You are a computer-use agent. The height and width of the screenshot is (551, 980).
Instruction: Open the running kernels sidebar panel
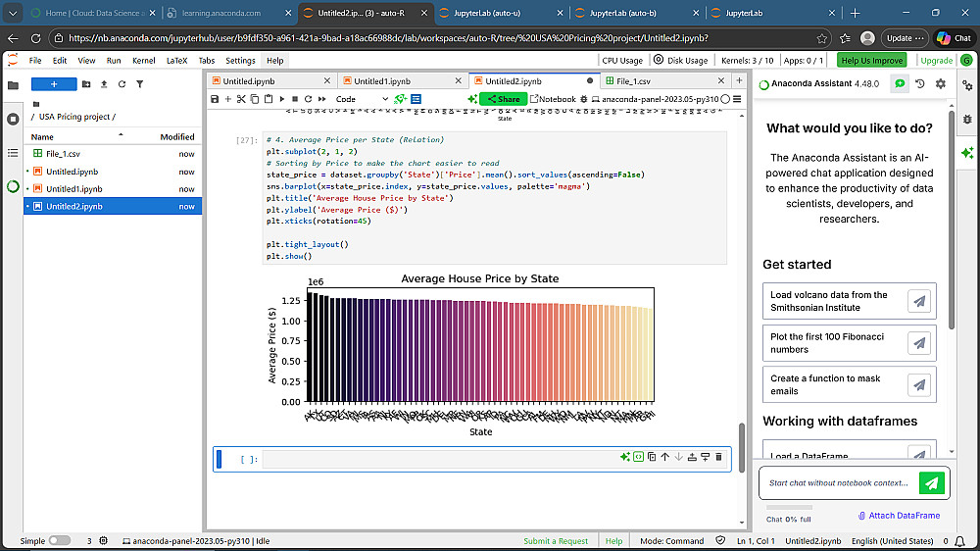tap(13, 119)
